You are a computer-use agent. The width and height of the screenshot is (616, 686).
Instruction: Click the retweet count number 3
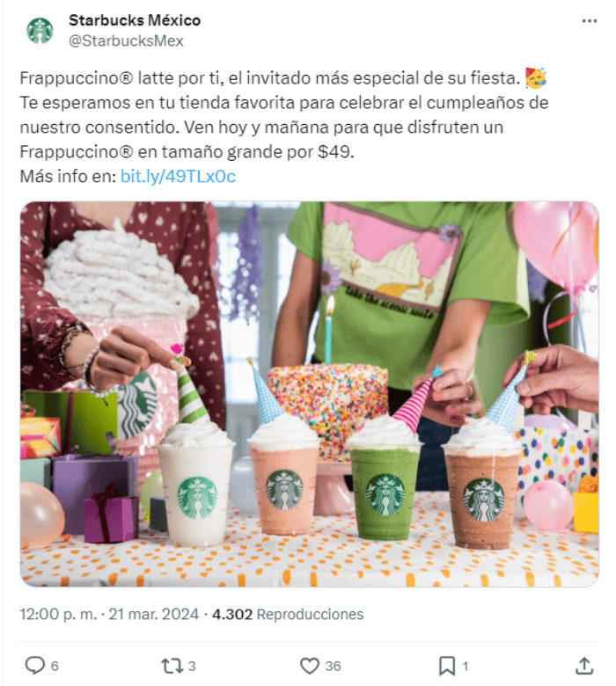[192, 667]
